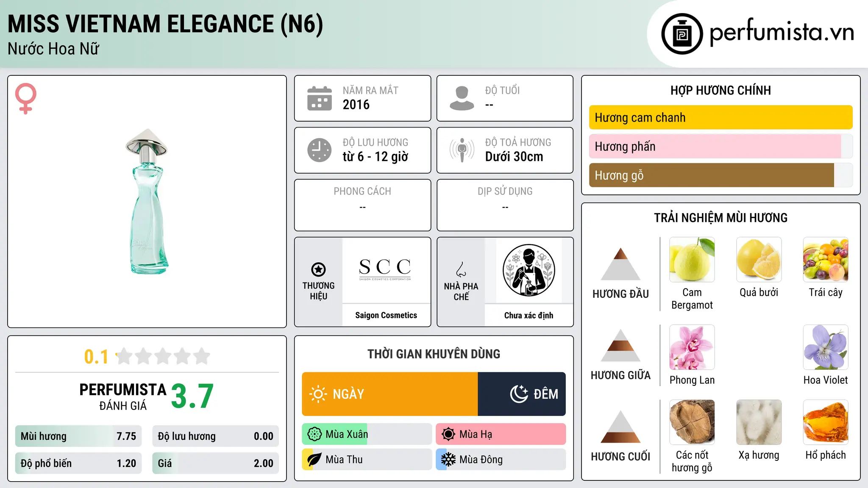Click the grey star rating icons
This screenshot has width=868, height=488.
click(163, 356)
